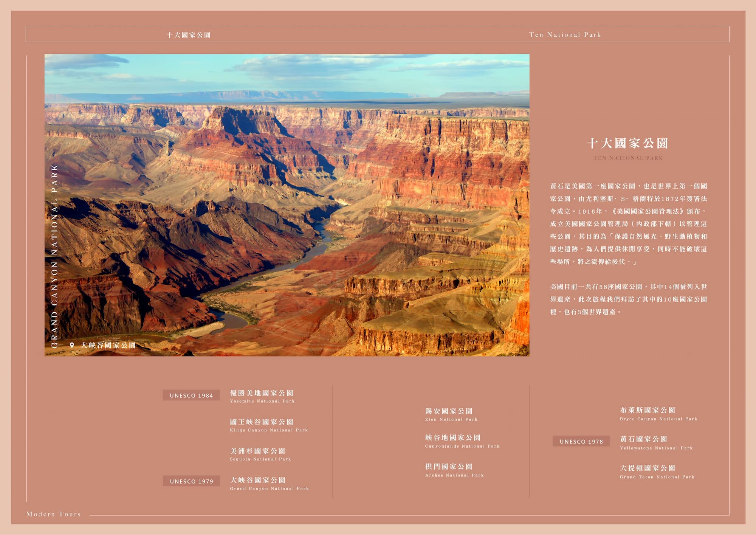
Task: Click the UNESCO 1979 badge
Action: click(191, 481)
